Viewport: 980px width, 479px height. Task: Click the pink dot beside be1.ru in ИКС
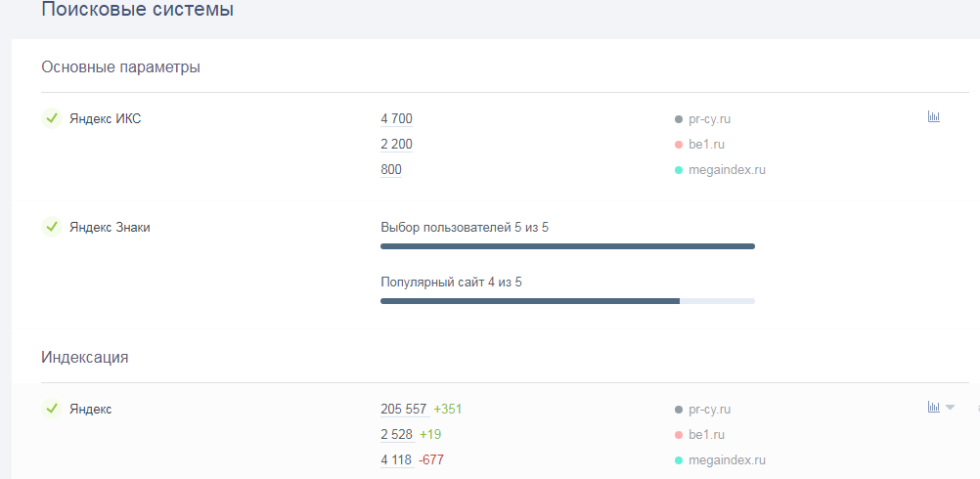[678, 145]
